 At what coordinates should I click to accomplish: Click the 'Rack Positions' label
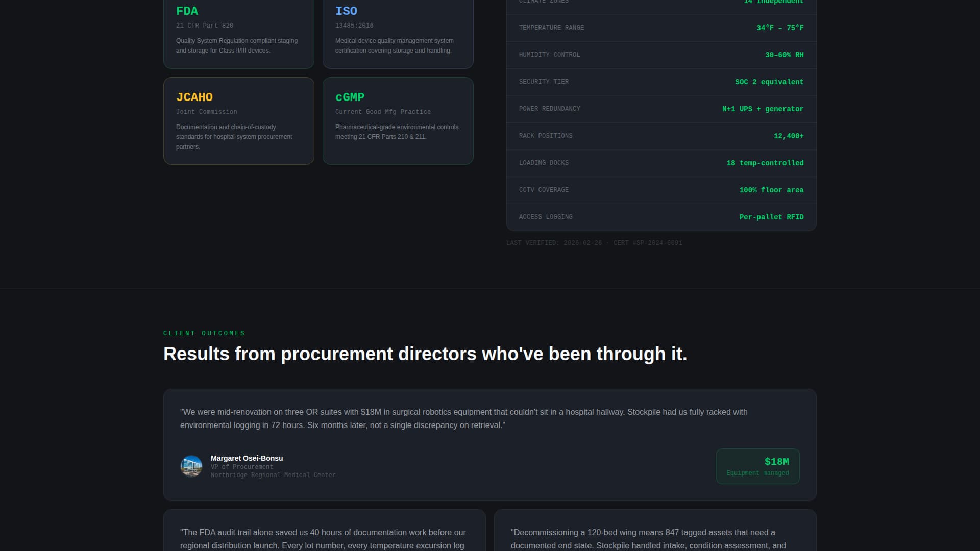click(x=546, y=136)
